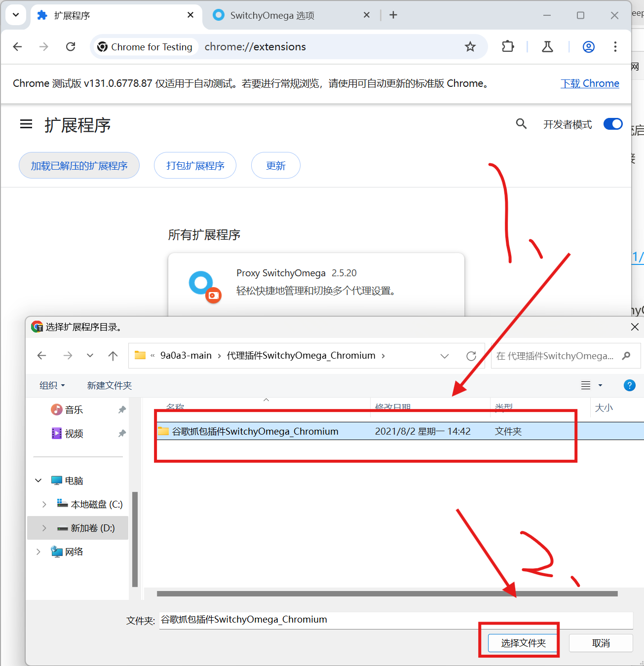This screenshot has width=644, height=666.
Task: Select folder 谷歌抓包插件SwitchyOmega_Chromium row
Action: click(x=400, y=431)
